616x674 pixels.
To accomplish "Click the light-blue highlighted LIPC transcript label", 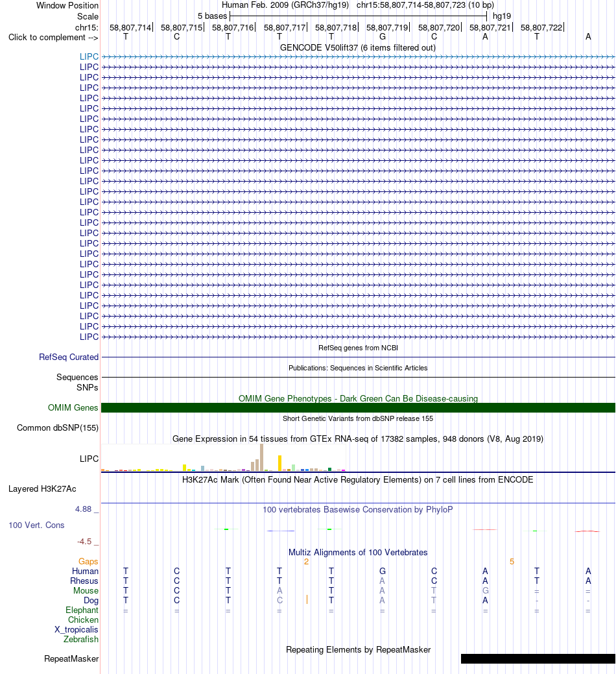I will [x=89, y=56].
